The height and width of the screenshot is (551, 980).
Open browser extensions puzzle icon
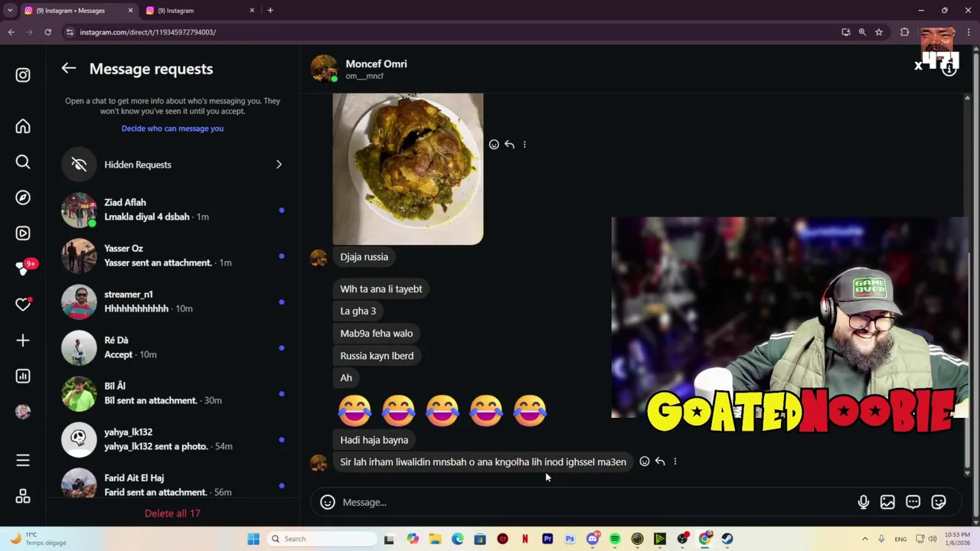pos(905,32)
